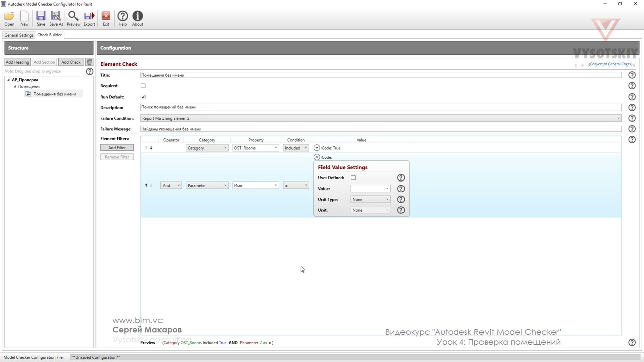
Task: Move the Category filter row down
Action: point(151,148)
